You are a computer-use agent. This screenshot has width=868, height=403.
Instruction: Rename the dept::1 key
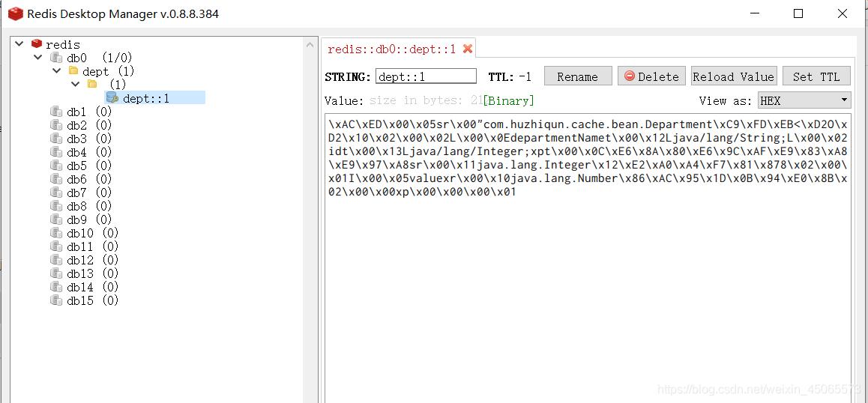pyautogui.click(x=578, y=76)
